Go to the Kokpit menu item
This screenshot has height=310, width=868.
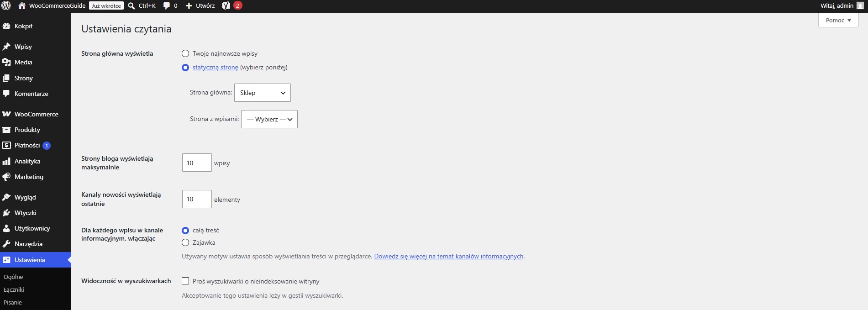coord(23,26)
